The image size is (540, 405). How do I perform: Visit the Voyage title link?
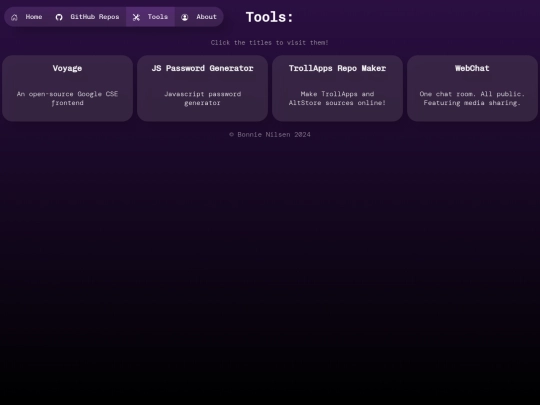(x=68, y=68)
